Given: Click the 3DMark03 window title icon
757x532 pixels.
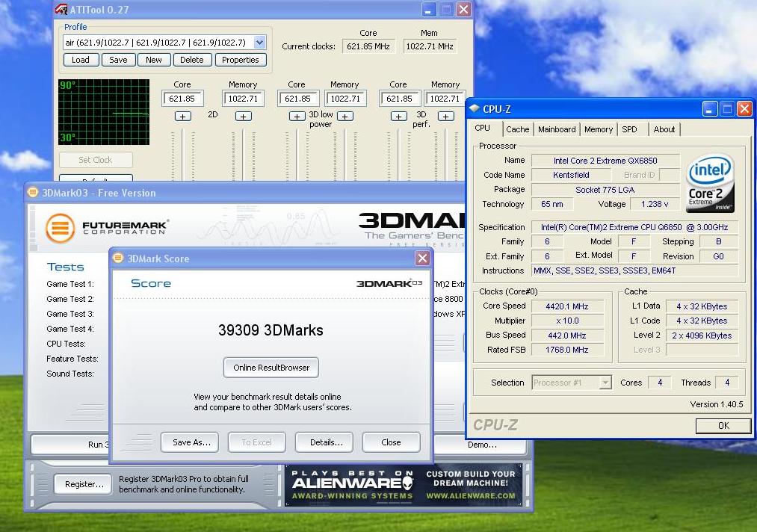Looking at the screenshot, I should point(33,192).
